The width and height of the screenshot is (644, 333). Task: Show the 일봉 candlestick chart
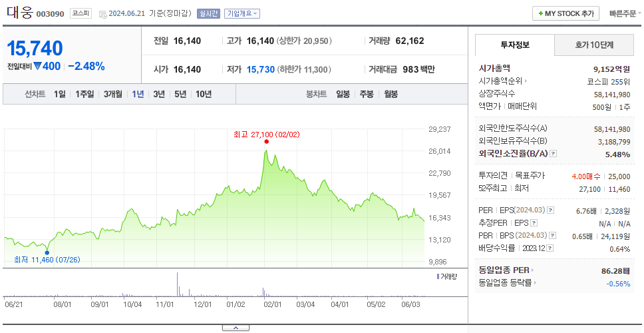[x=343, y=94]
